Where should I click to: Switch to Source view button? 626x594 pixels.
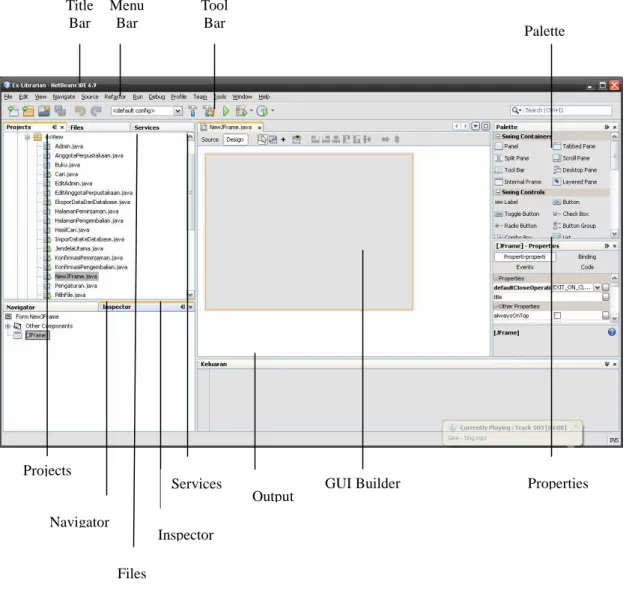(210, 140)
